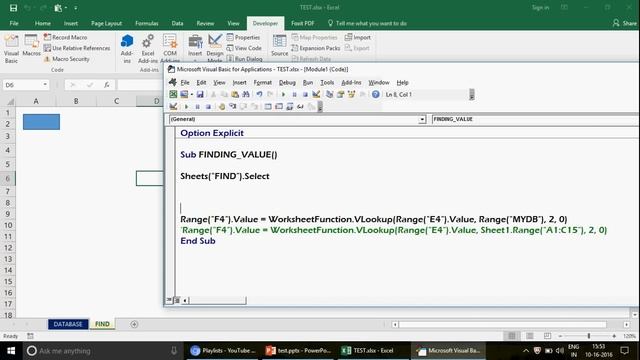Click the blue rectangle shape in sheet
The height and width of the screenshot is (360, 640).
tap(41, 122)
